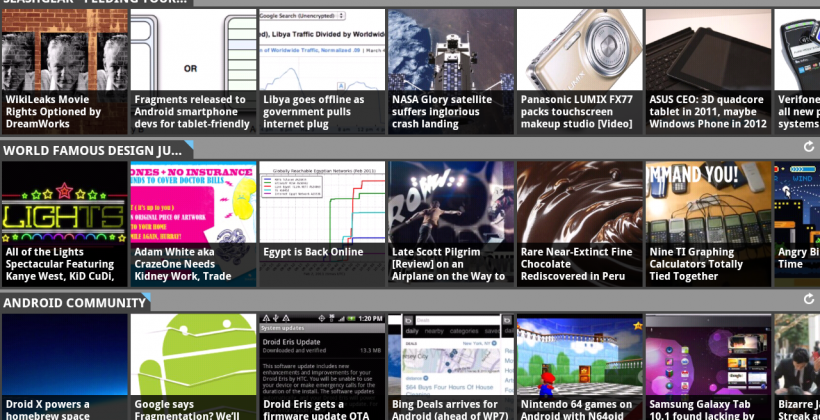Screen dimensions: 820x420
Task: Refresh the World Famous Design Junkies feed
Action: point(808,147)
